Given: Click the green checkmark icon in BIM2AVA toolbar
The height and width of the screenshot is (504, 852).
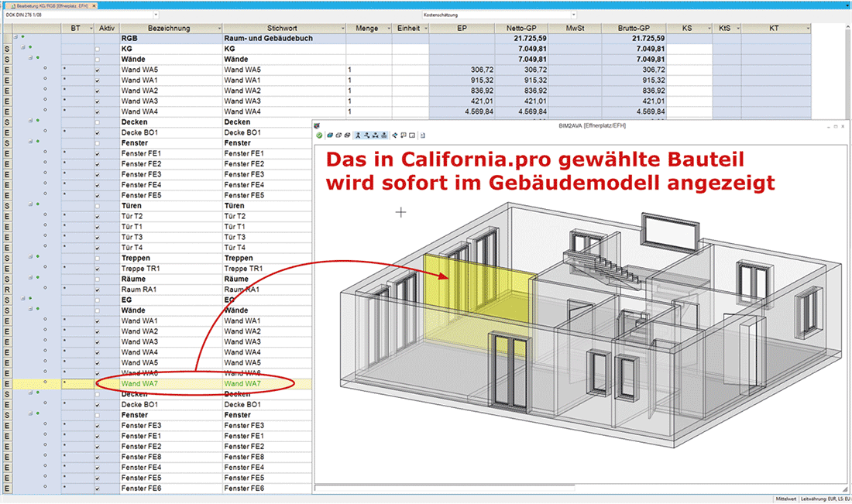Looking at the screenshot, I should pyautogui.click(x=319, y=135).
